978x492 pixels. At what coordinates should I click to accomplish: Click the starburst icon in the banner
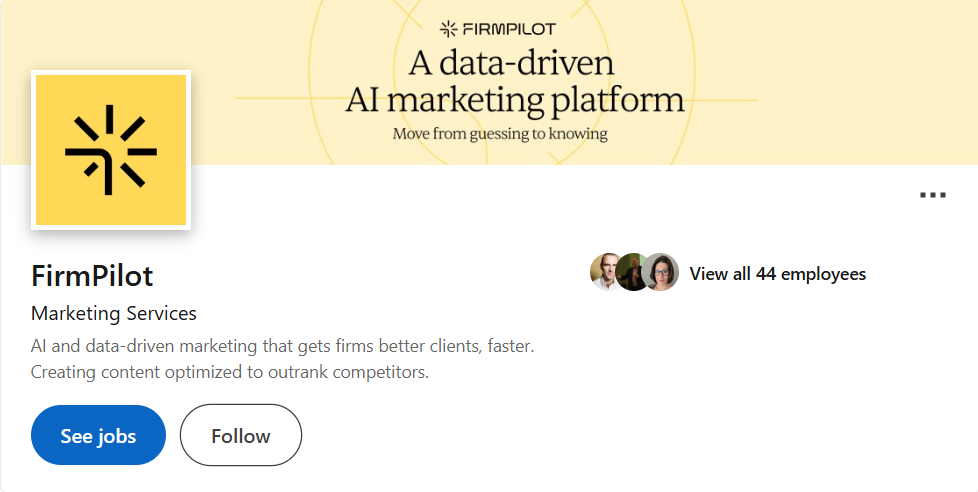(x=448, y=29)
